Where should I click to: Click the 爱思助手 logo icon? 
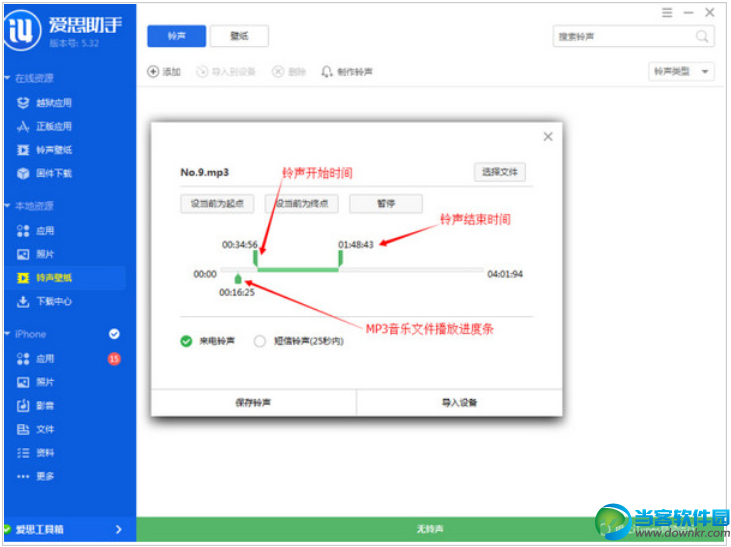coord(22,29)
